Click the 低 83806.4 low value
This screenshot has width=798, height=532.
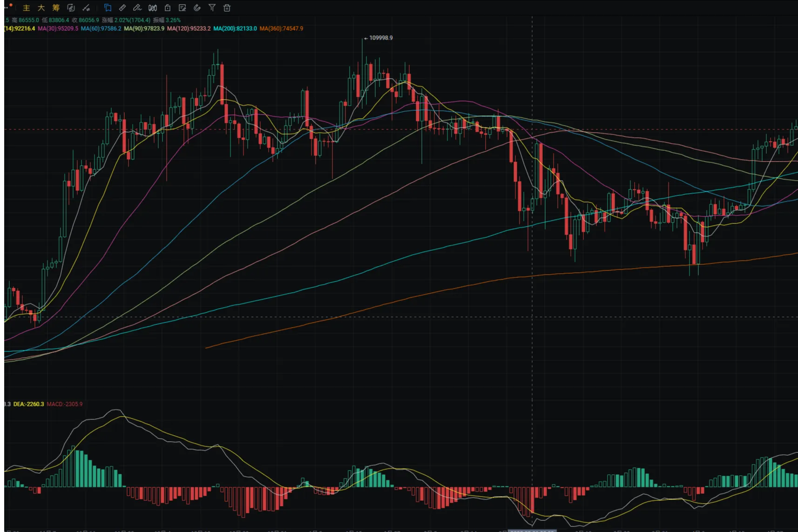[55, 20]
